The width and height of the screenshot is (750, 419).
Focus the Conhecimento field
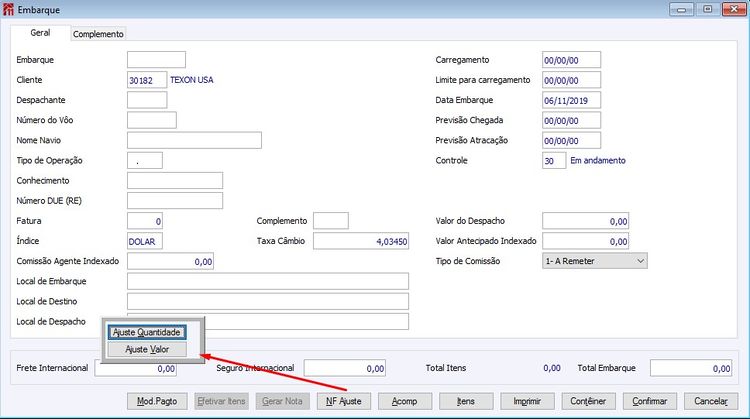click(x=175, y=180)
